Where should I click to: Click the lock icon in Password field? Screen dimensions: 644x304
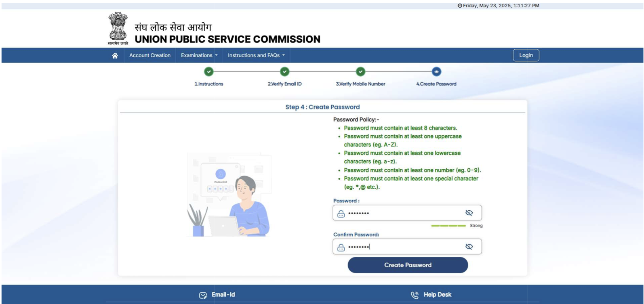[x=341, y=213]
